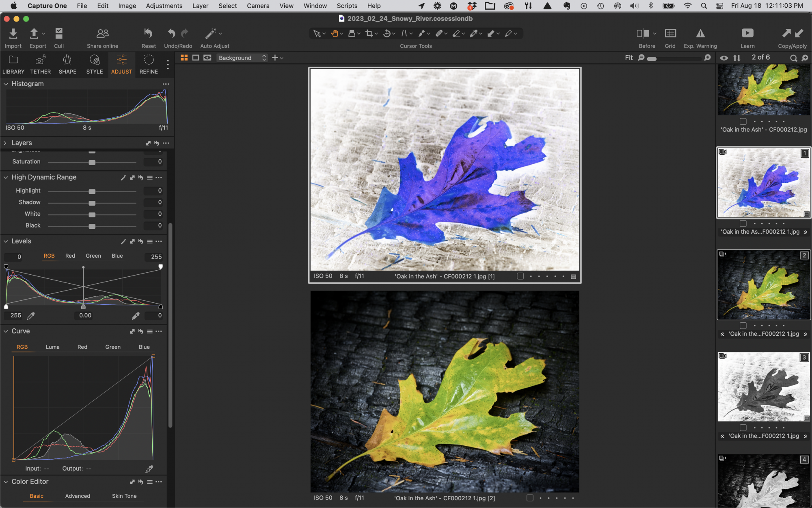The image size is (812, 508).
Task: Select black and white variant 3 thumbnail
Action: click(764, 387)
